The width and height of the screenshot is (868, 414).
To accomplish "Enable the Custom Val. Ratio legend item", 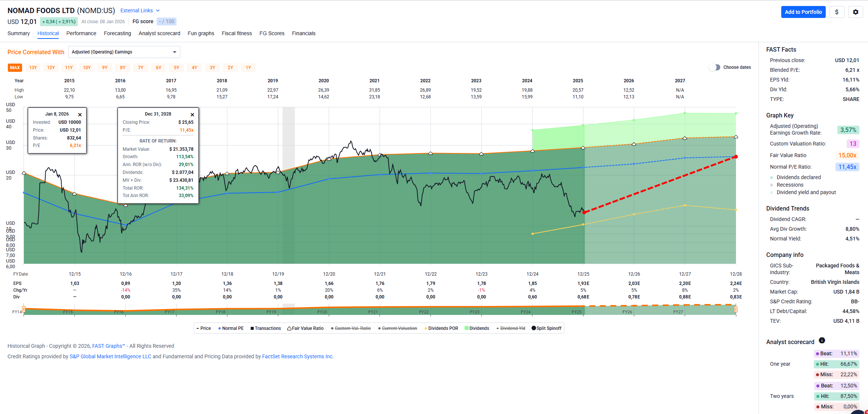I will pos(352,328).
